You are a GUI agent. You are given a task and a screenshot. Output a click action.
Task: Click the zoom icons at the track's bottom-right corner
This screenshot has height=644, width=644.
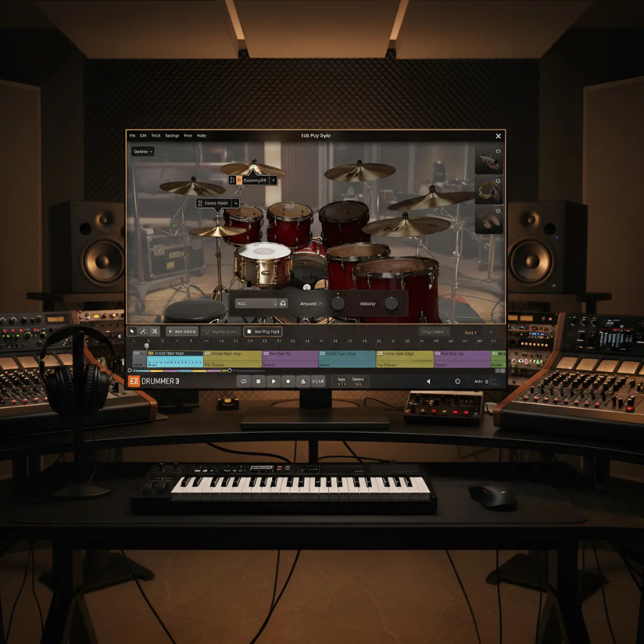500,371
